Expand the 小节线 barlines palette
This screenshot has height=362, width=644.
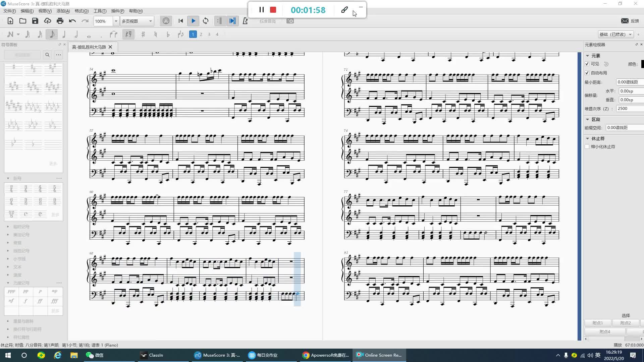(8, 259)
